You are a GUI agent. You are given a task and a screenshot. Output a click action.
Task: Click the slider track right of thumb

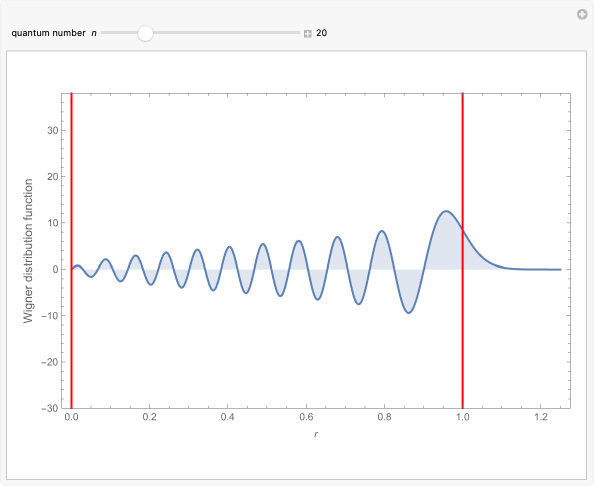point(226,33)
